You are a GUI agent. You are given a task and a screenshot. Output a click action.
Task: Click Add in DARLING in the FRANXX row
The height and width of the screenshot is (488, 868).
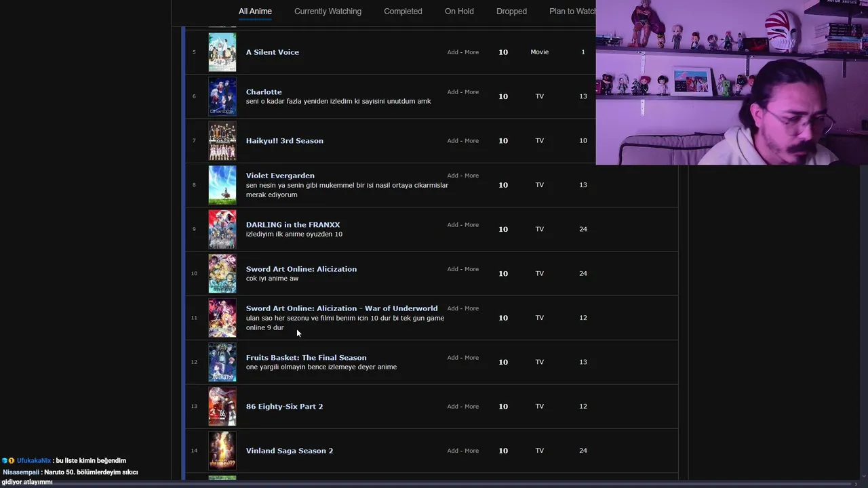[452, 224]
